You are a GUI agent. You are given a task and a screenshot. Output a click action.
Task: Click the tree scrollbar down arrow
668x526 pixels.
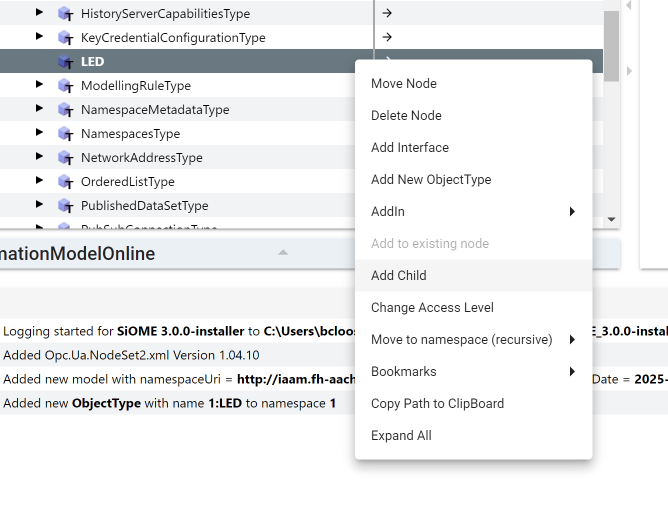tap(611, 220)
